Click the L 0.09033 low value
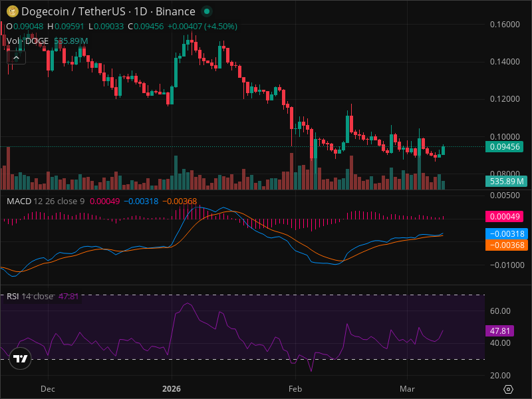Screen dimensions: 532x399 (x=106, y=27)
